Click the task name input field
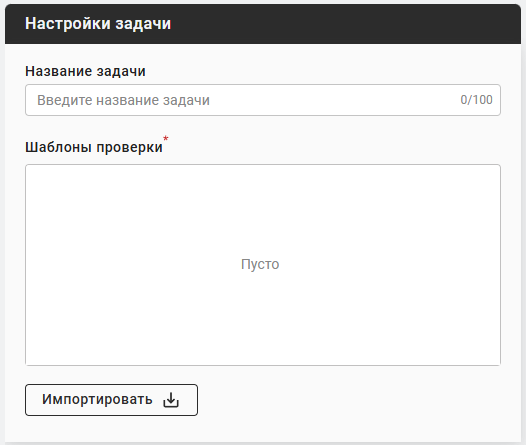526x445 pixels. [263, 100]
